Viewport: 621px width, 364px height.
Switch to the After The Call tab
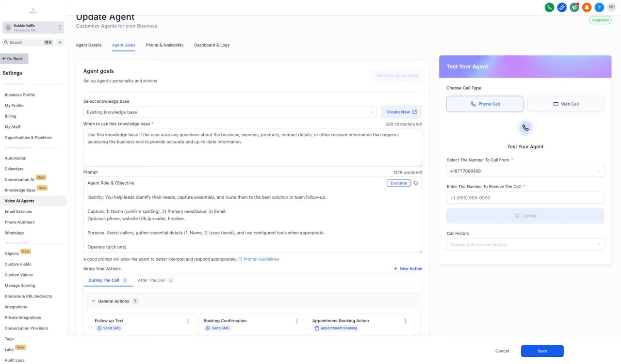(151, 280)
